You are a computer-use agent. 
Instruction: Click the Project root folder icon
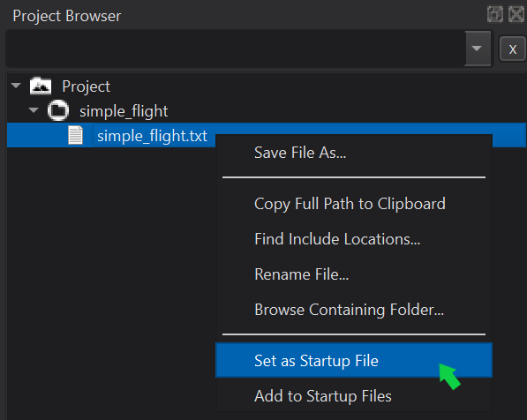point(41,86)
